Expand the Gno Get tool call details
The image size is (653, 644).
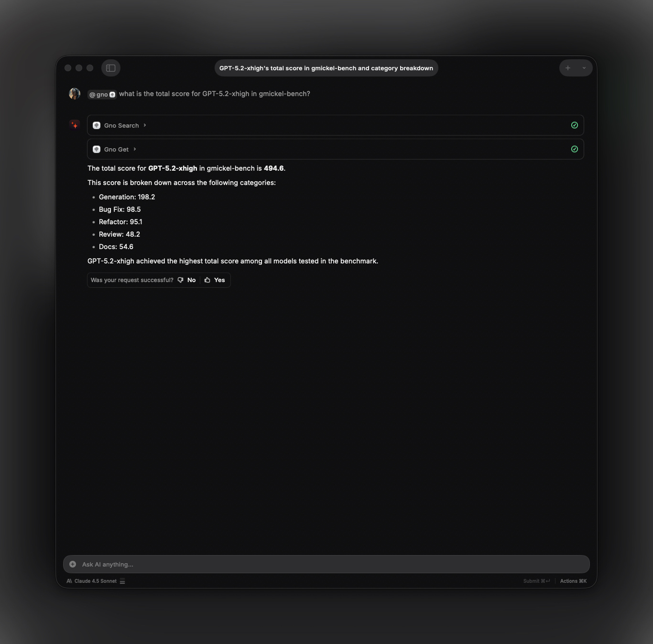134,149
